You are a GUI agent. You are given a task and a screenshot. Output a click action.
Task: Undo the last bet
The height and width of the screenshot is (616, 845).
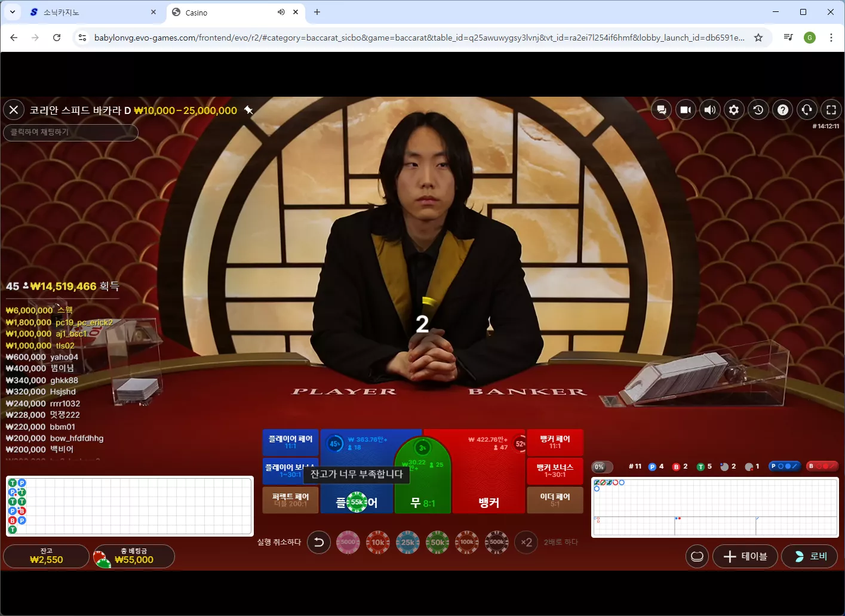pos(319,542)
